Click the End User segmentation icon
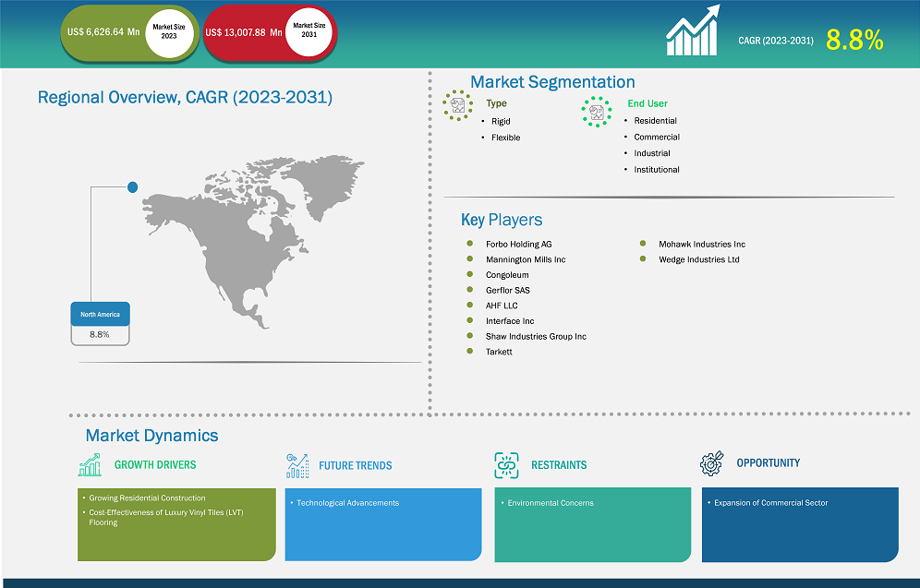Image resolution: width=920 pixels, height=588 pixels. pos(597,112)
